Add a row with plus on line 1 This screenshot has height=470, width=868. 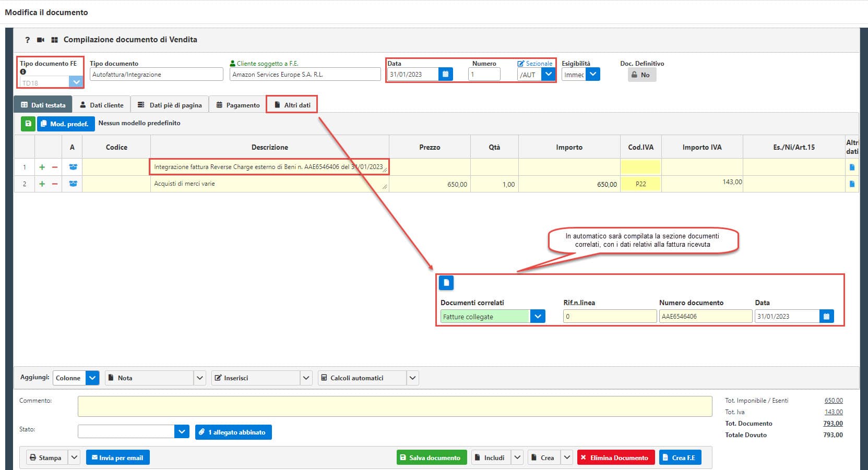click(42, 167)
